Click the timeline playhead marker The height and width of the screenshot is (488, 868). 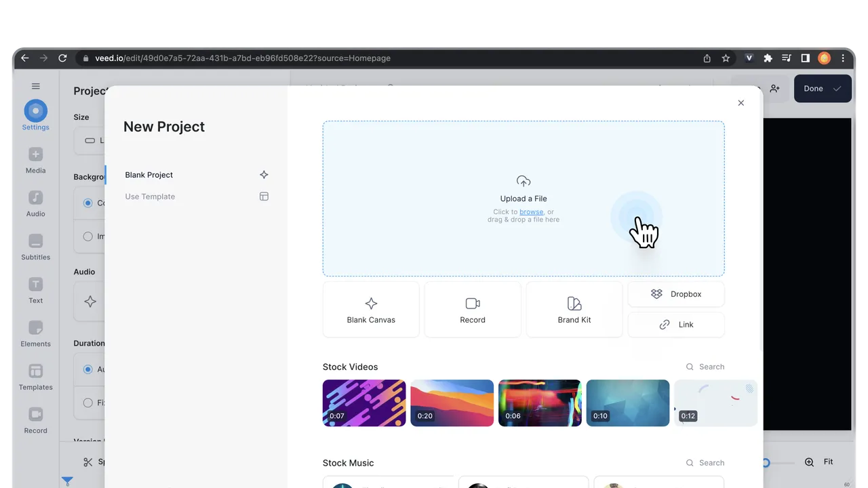click(67, 481)
